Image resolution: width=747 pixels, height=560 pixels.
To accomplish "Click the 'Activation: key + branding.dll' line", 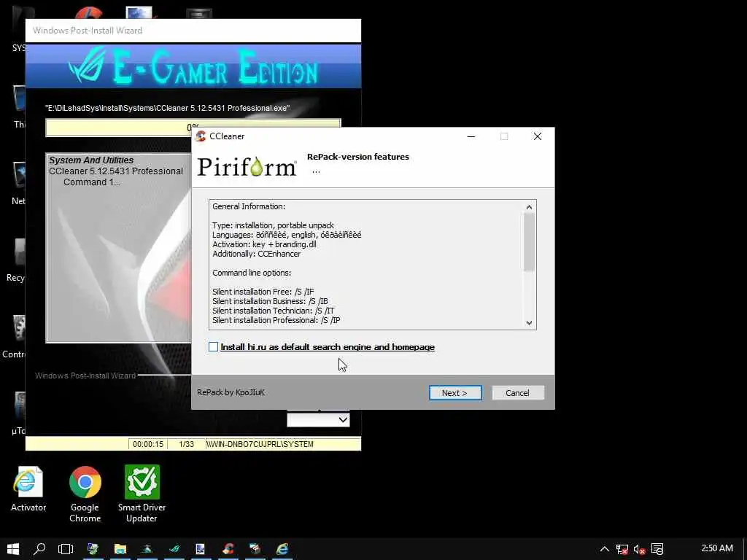I will (264, 244).
